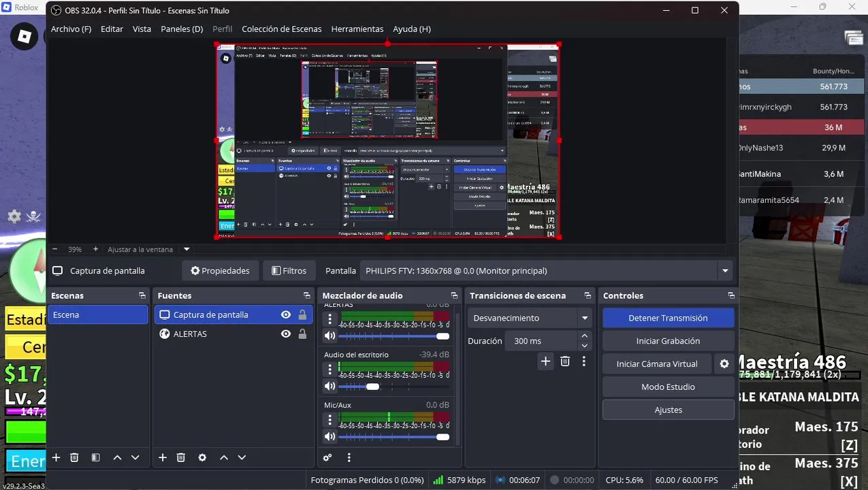Open Ayuda (H) menu
The height and width of the screenshot is (490, 868).
point(412,29)
